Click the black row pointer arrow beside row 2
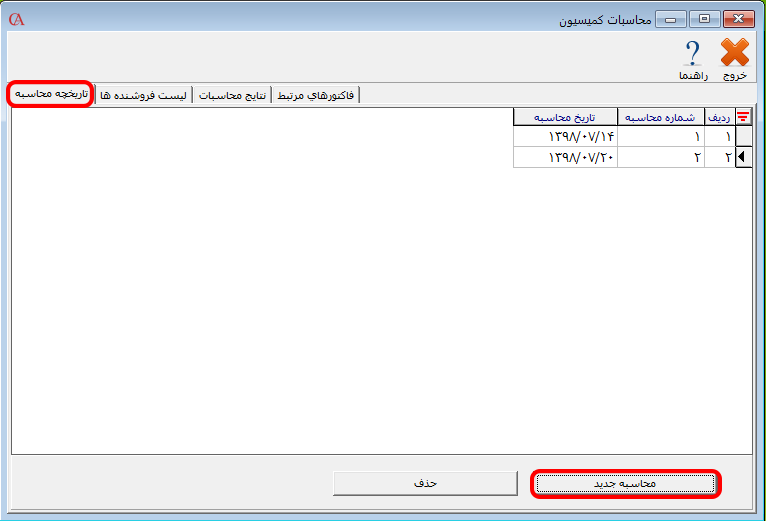This screenshot has width=766, height=521. click(x=742, y=157)
